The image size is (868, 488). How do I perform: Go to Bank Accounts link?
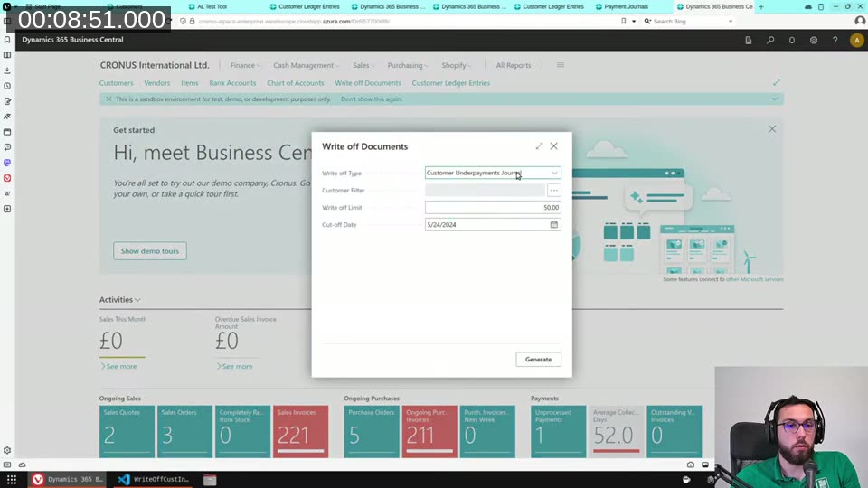pos(232,83)
